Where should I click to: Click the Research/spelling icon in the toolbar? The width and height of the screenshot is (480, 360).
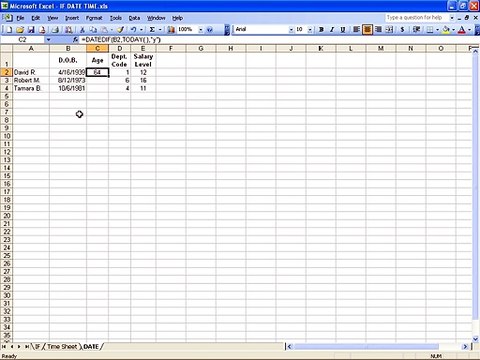[68, 30]
